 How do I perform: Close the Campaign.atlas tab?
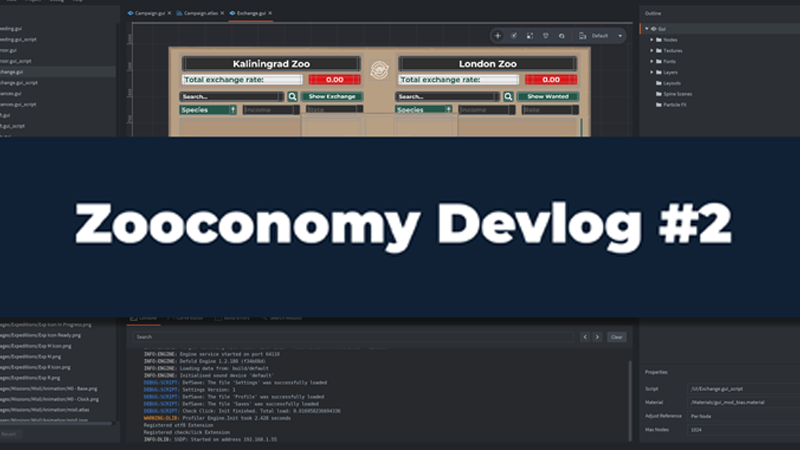click(x=221, y=13)
